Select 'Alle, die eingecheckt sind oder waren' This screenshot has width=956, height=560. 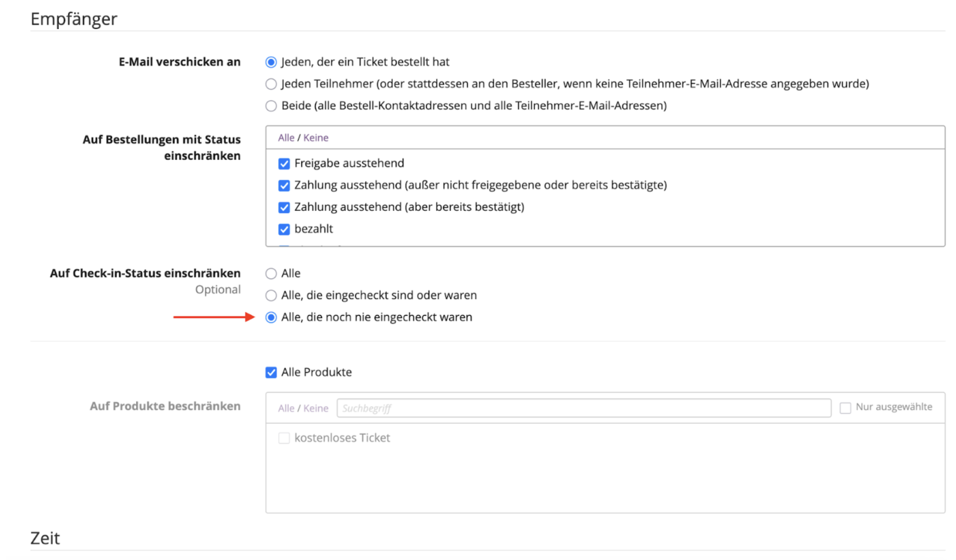[x=271, y=295]
